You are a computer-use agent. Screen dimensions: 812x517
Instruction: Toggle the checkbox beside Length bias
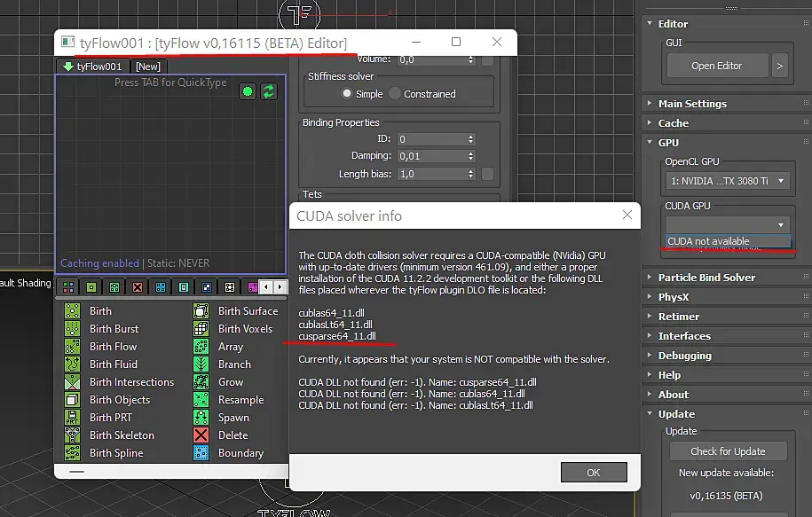pos(487,174)
